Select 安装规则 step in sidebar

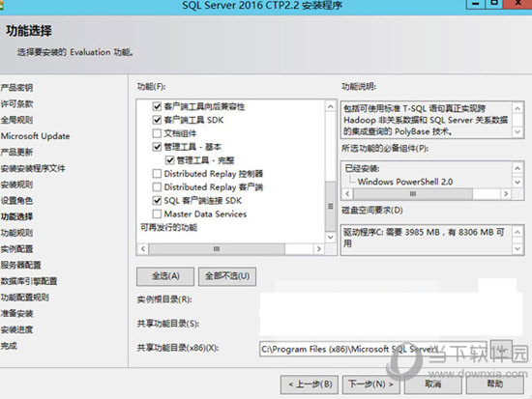16,185
